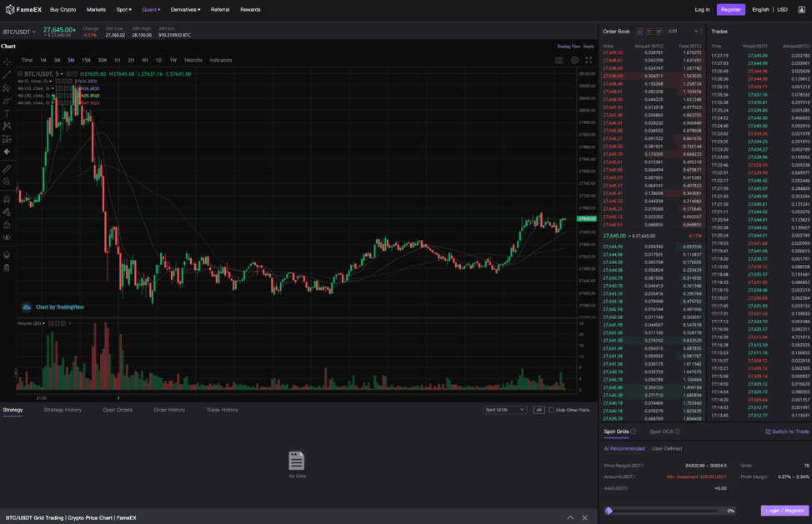Click the chart zoom-in magnifier tool
This screenshot has height=524, width=812.
7,182
